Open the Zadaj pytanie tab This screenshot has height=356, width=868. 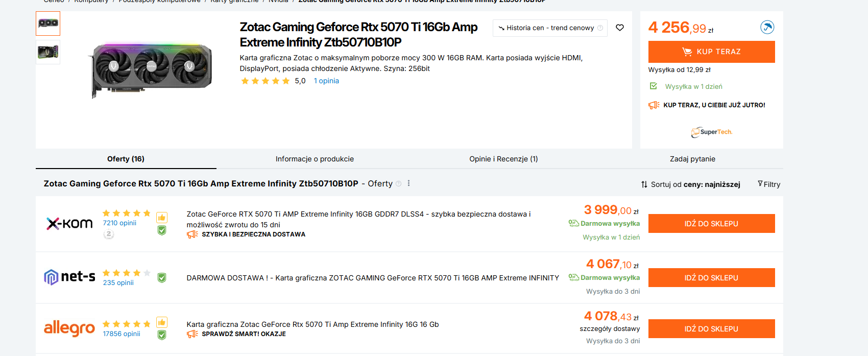click(x=692, y=159)
